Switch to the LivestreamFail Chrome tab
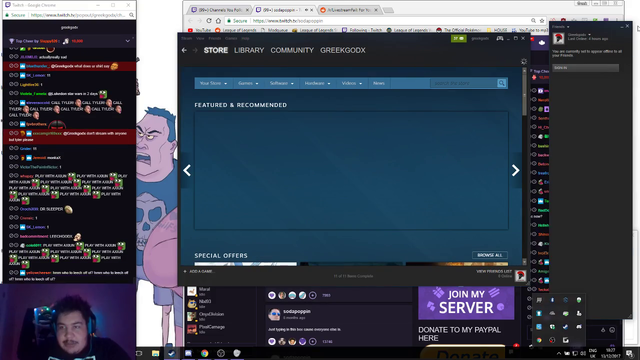The image size is (640, 360). pos(349,10)
